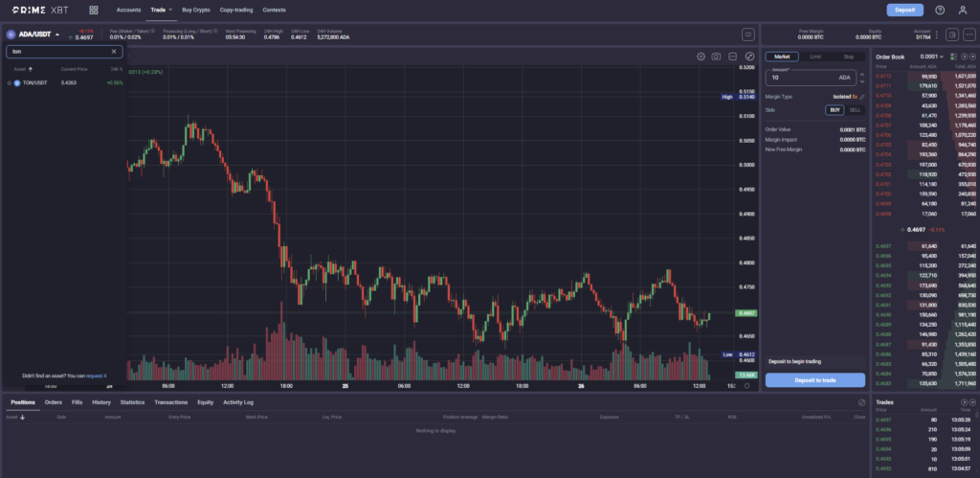Open Contests page
Viewport: 980px width, 478px height.
coord(274,10)
